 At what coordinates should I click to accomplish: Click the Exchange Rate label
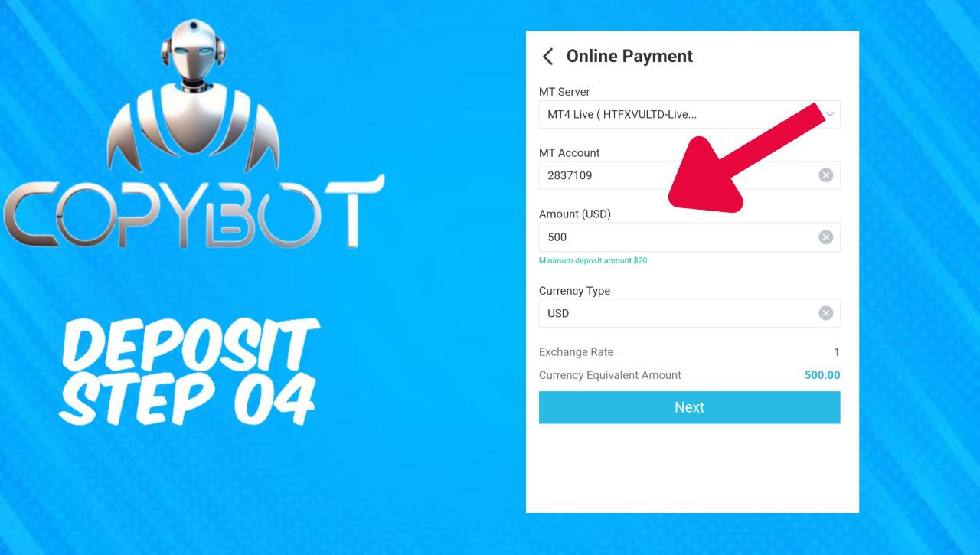(x=576, y=352)
